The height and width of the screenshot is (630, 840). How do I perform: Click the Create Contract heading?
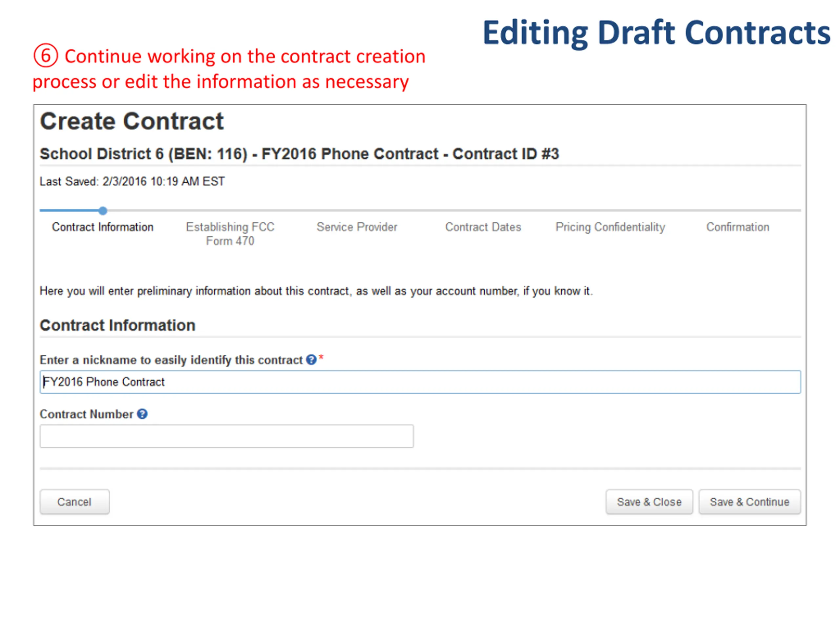click(x=132, y=121)
